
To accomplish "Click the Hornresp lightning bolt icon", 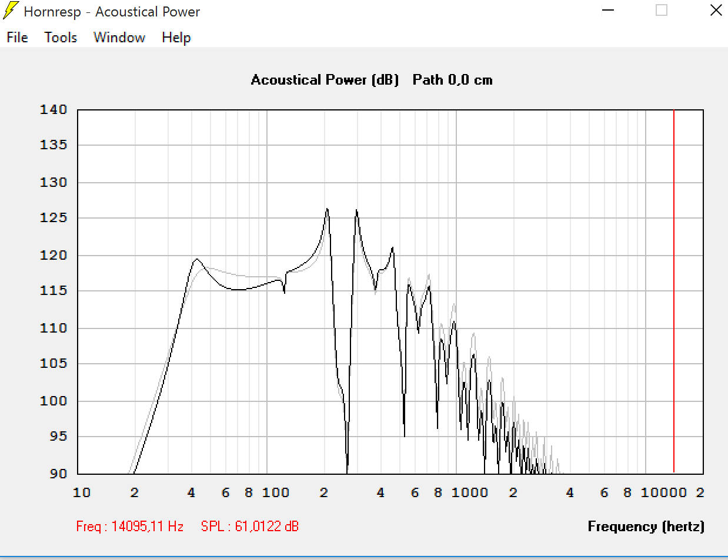I will 10,11.
